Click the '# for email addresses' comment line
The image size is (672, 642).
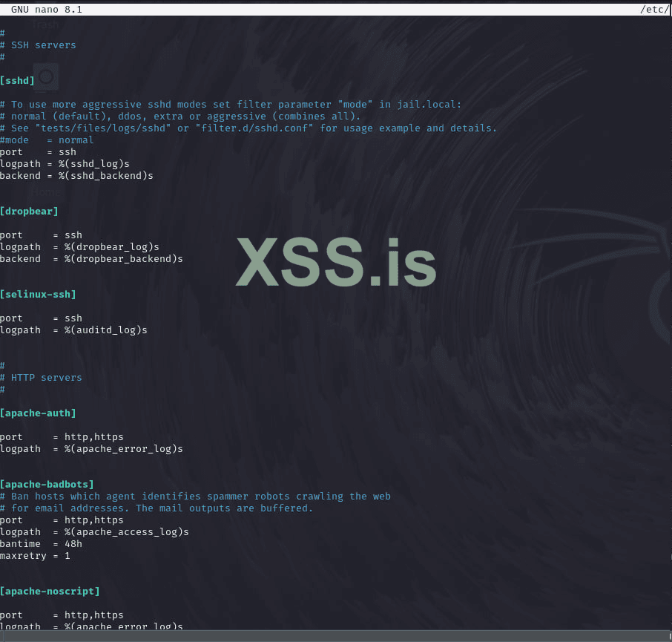[157, 508]
